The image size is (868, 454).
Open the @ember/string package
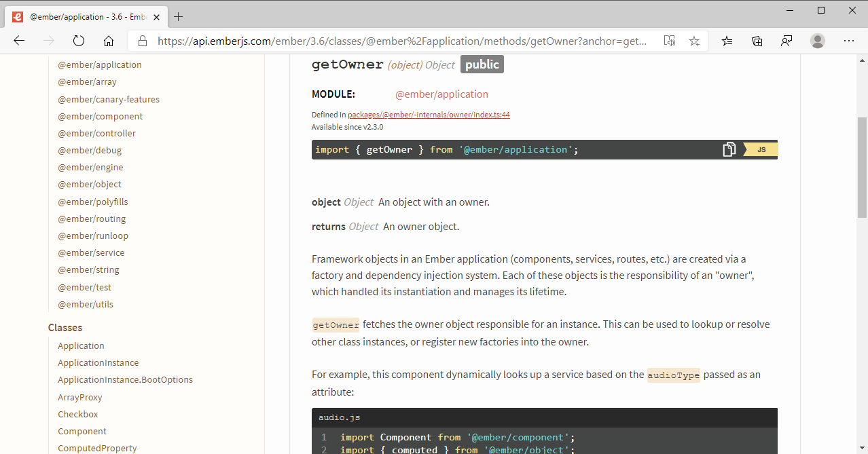(x=88, y=269)
